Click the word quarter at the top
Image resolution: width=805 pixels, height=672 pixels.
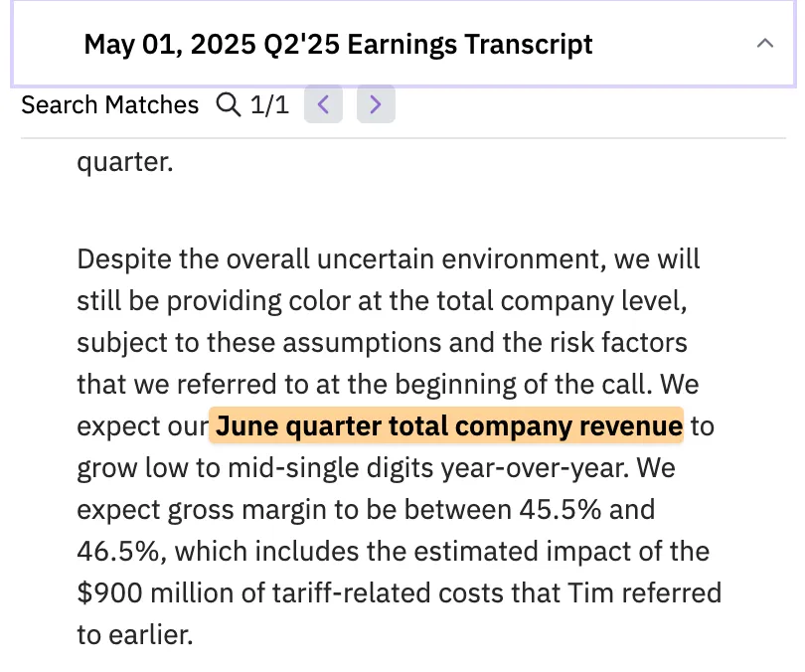pyautogui.click(x=124, y=161)
